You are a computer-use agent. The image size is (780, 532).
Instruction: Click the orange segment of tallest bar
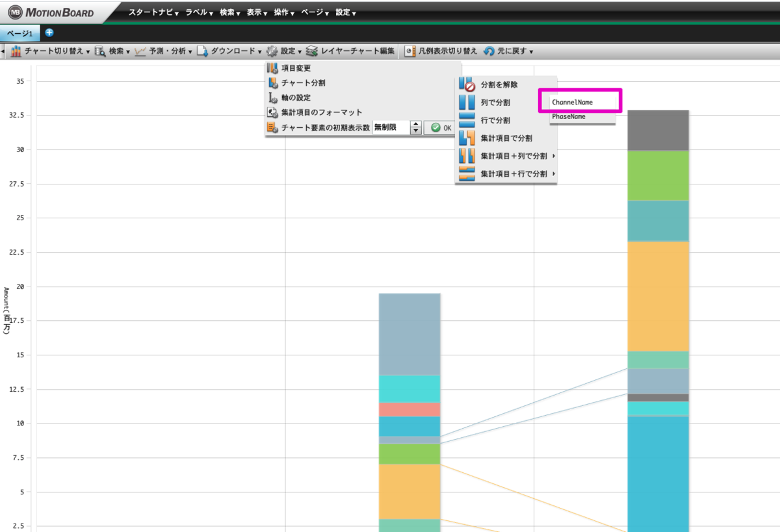click(658, 296)
